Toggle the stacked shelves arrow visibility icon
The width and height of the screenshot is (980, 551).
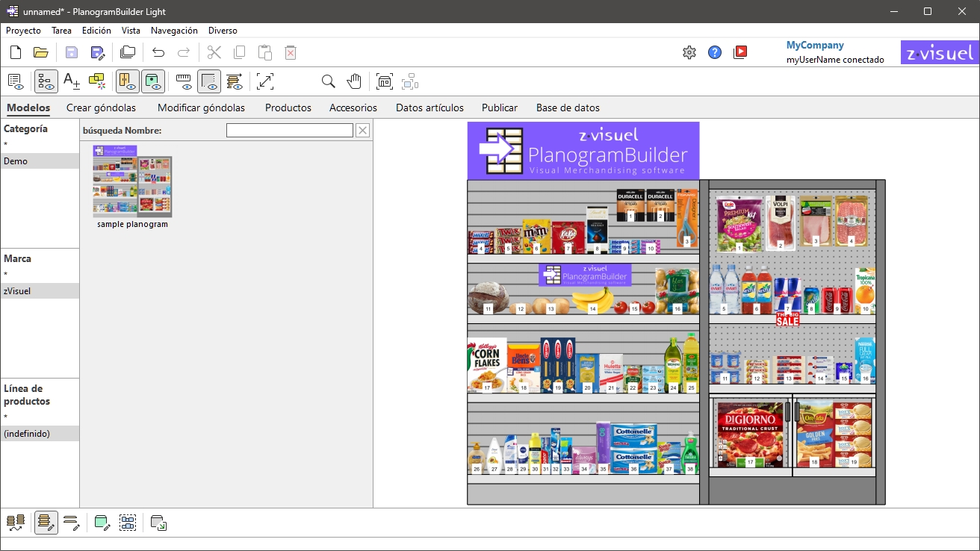(235, 81)
